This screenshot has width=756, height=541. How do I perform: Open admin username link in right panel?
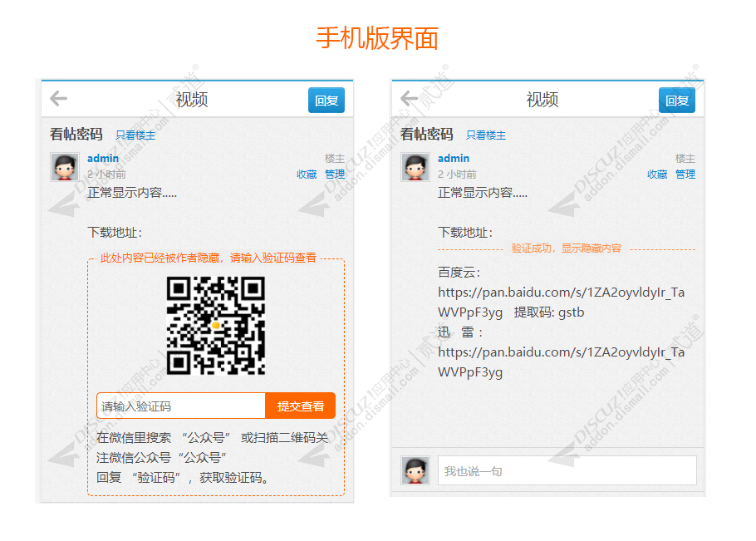pyautogui.click(x=454, y=158)
